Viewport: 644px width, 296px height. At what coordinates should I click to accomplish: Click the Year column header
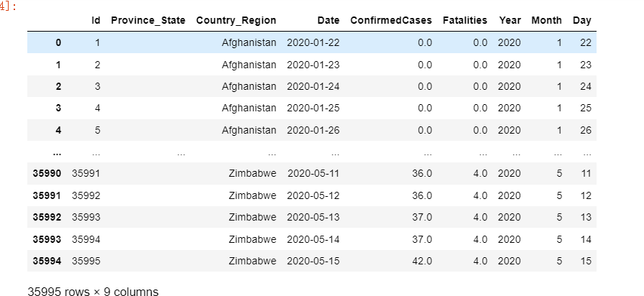[x=510, y=21]
